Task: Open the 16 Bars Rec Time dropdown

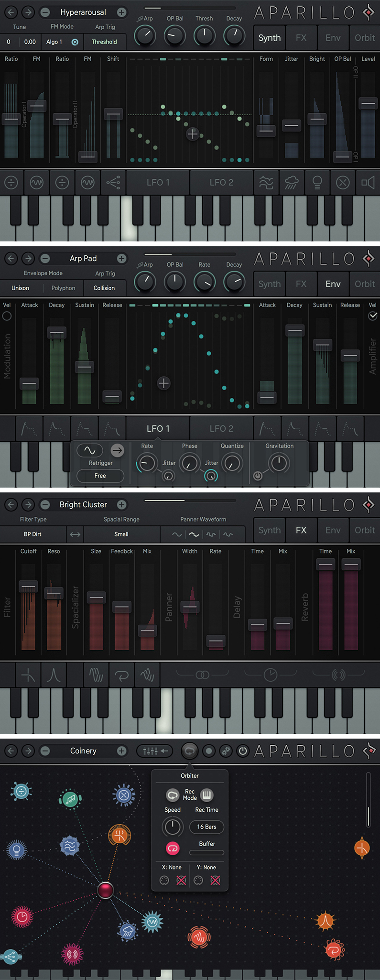Action: click(206, 827)
